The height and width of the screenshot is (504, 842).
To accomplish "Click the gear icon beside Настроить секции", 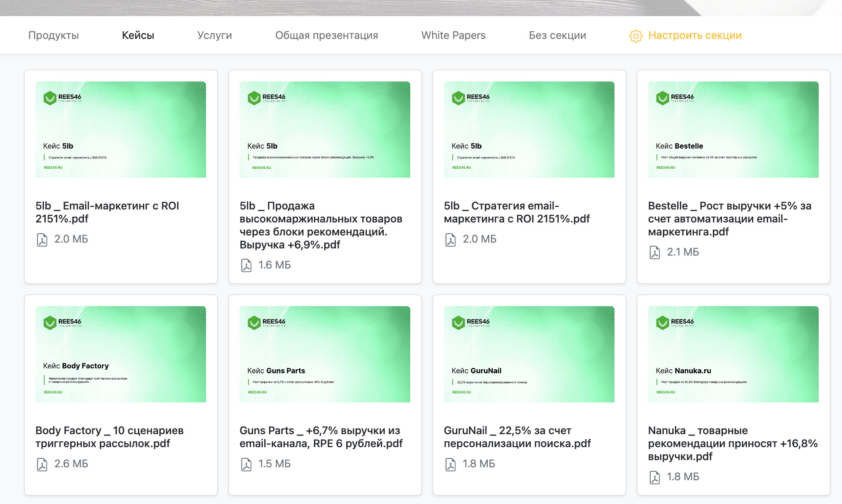I will click(636, 36).
